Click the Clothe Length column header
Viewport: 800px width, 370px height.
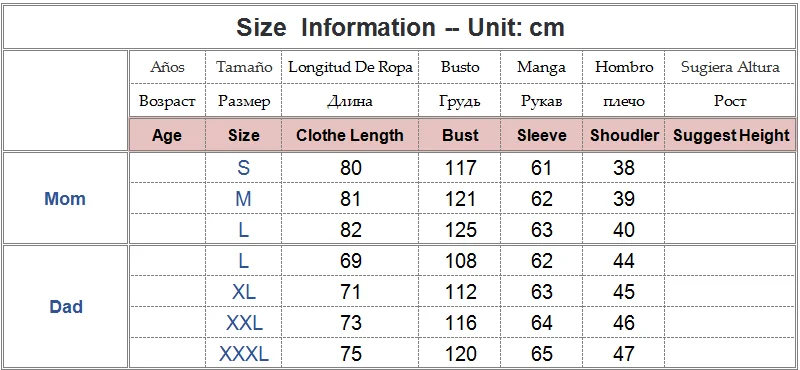[x=350, y=135]
